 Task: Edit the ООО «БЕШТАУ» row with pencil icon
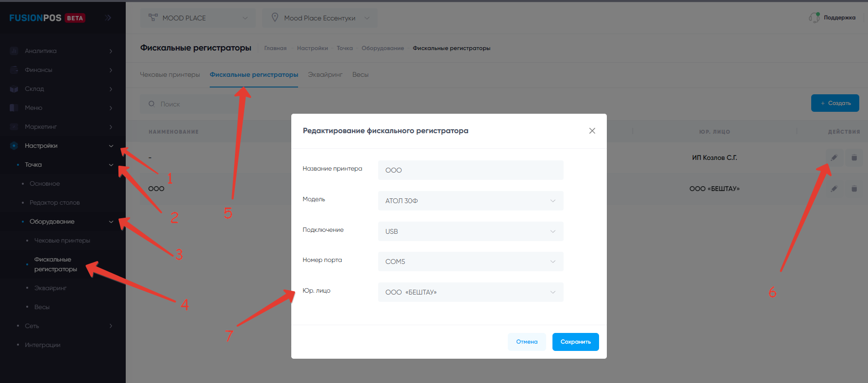pyautogui.click(x=834, y=189)
